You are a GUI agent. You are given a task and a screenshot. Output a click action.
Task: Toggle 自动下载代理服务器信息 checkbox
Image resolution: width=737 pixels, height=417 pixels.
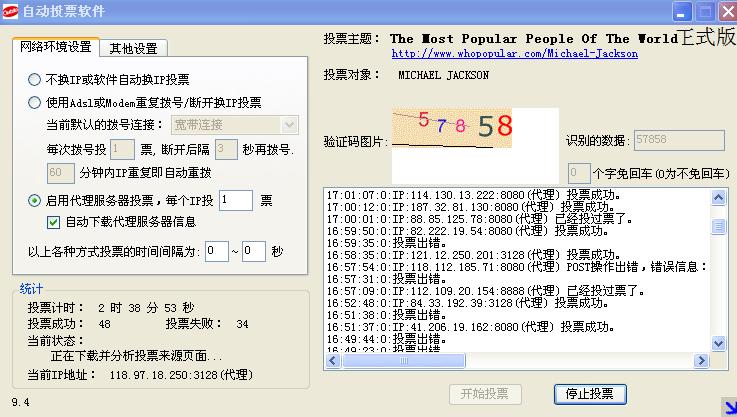click(x=54, y=222)
